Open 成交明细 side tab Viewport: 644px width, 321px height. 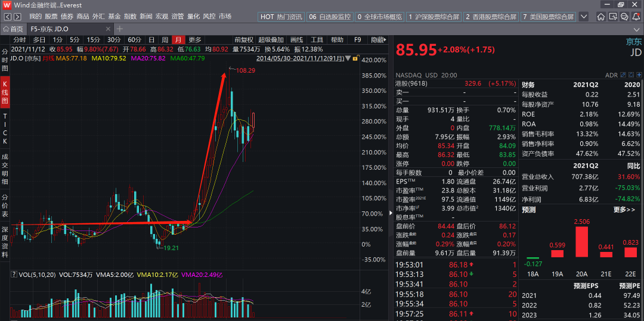coord(5,169)
